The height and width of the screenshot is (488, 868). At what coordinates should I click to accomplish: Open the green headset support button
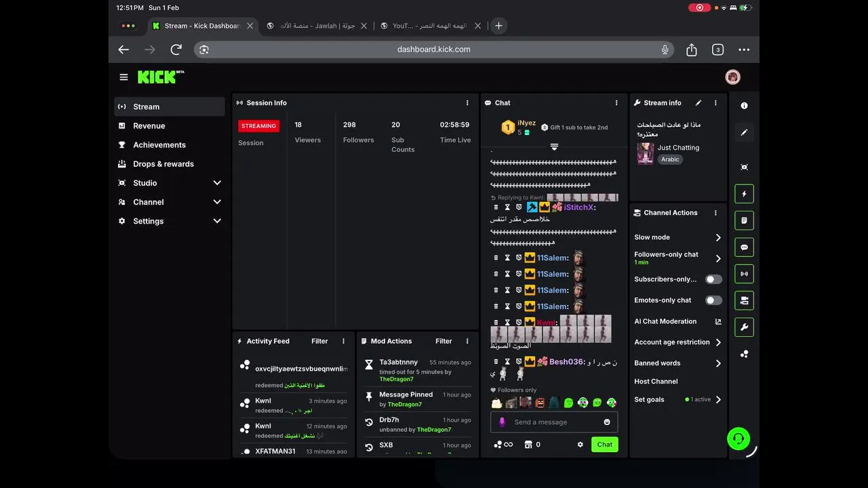[738, 439]
